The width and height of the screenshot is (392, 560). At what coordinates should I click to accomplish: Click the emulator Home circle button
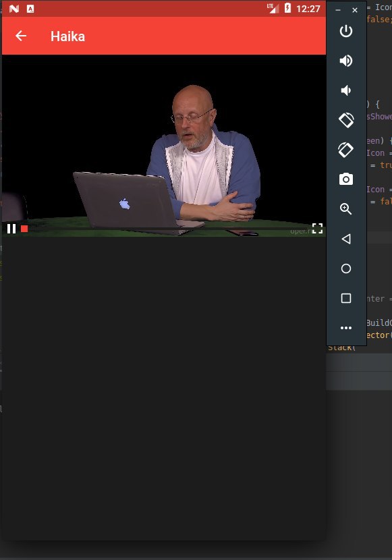click(346, 269)
